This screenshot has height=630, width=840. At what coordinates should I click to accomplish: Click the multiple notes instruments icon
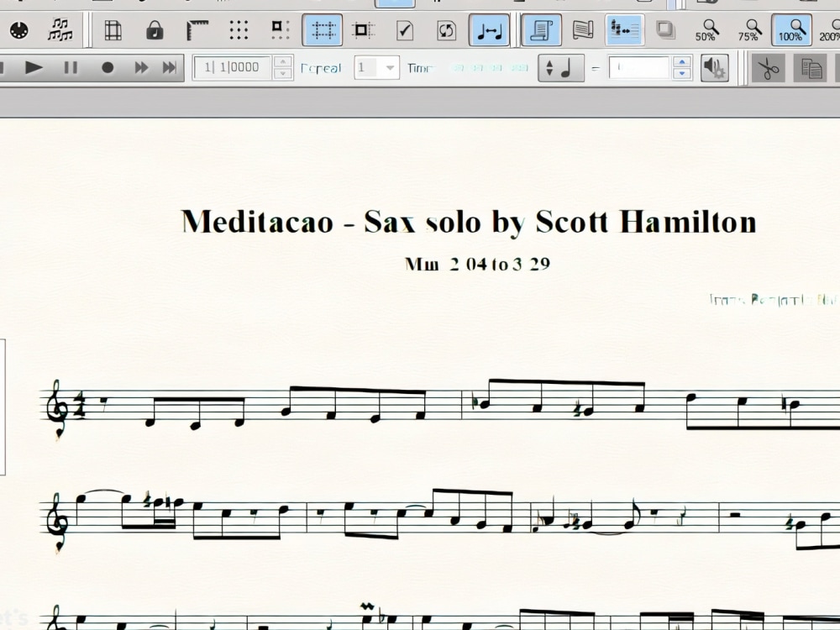click(x=60, y=29)
